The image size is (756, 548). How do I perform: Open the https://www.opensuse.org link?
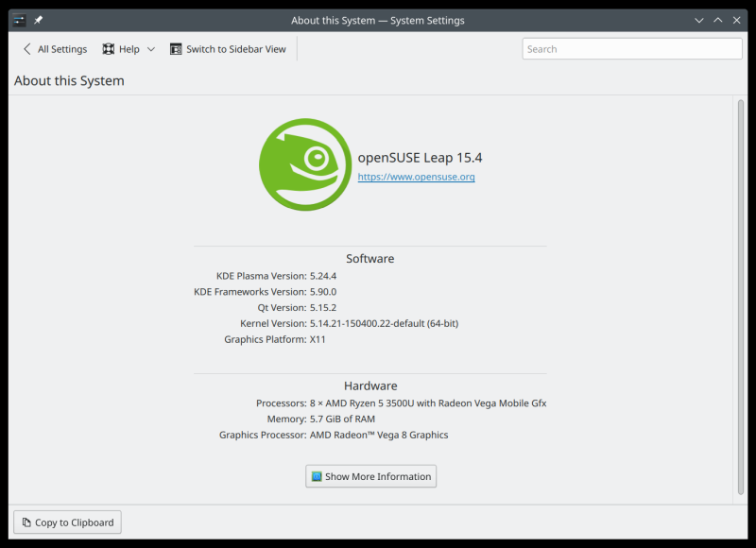coord(417,177)
